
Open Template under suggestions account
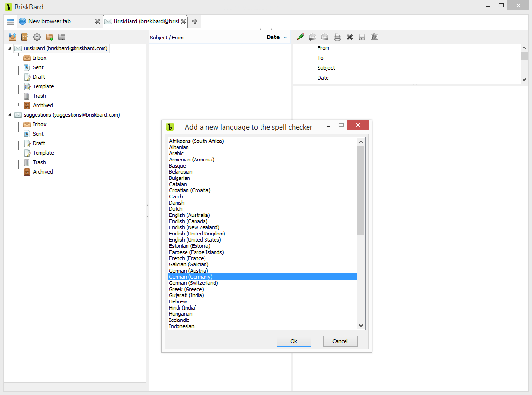pyautogui.click(x=43, y=153)
